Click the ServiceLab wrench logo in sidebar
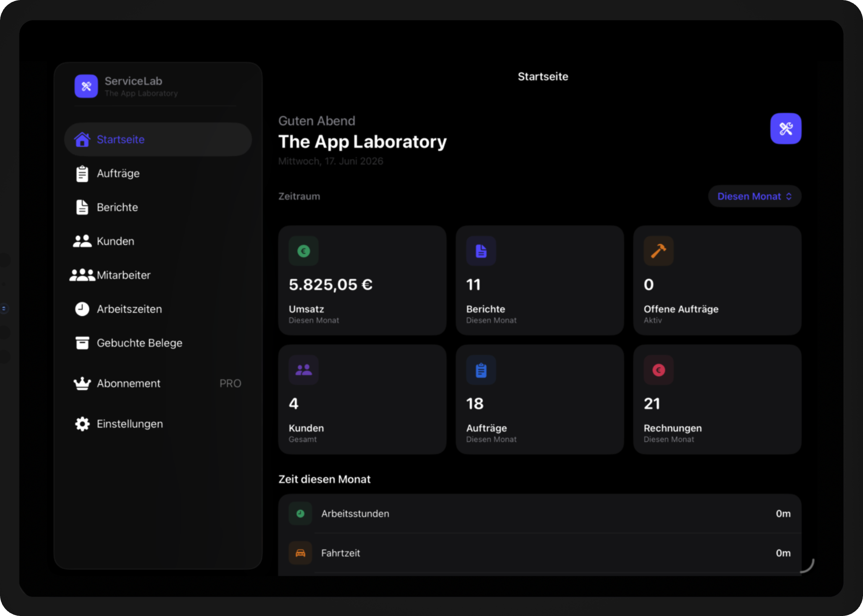This screenshot has height=616, width=863. [x=86, y=86]
